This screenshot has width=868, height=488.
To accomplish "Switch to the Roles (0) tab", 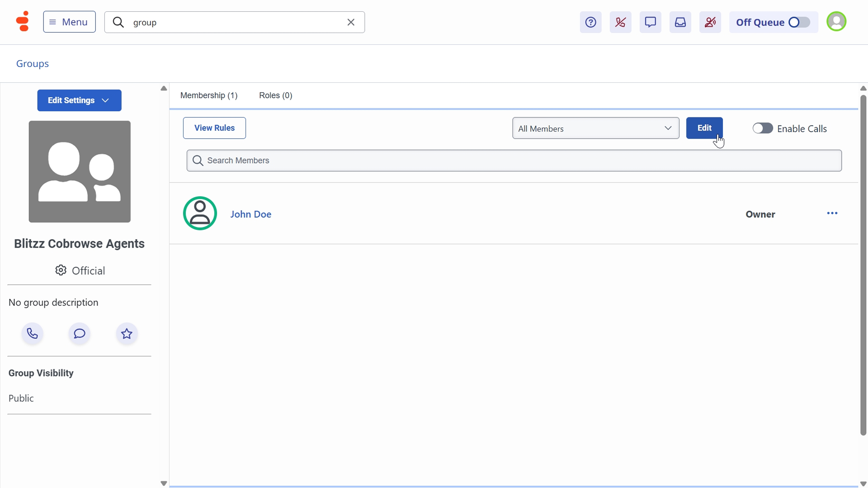I will [x=275, y=95].
